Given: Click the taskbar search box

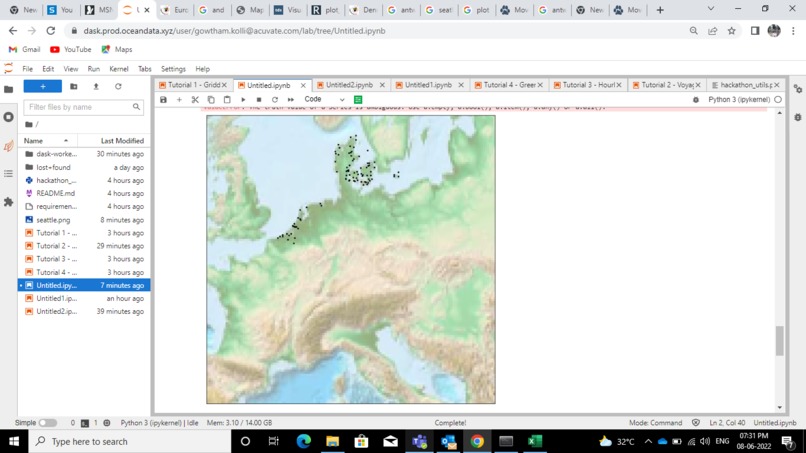Looking at the screenshot, I should [130, 441].
